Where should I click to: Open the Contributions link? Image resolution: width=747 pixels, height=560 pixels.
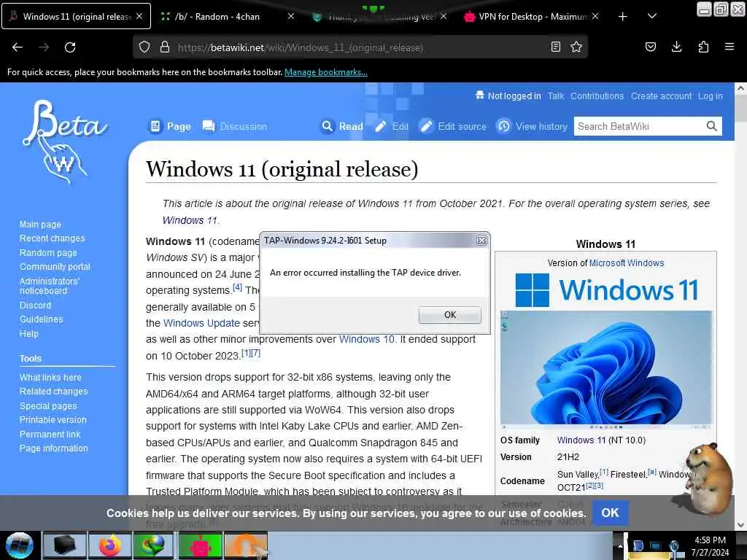point(597,96)
